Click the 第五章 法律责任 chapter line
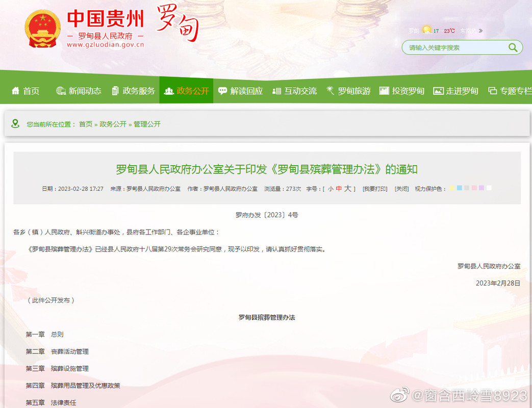This screenshot has width=532, height=408. tap(51, 402)
